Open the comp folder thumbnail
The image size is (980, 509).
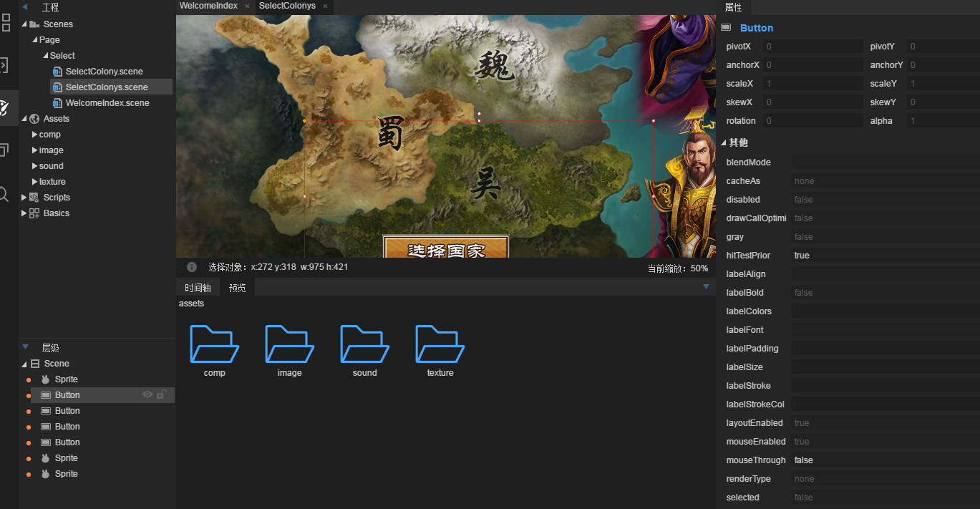pyautogui.click(x=214, y=344)
